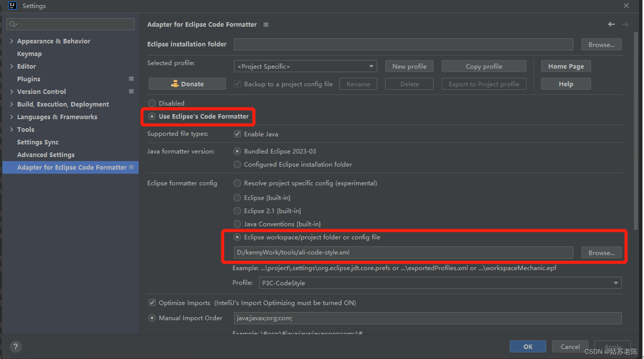Open the P3C-CodeStyle Profile dropdown
Screen dimensions: 644x359
440,283
